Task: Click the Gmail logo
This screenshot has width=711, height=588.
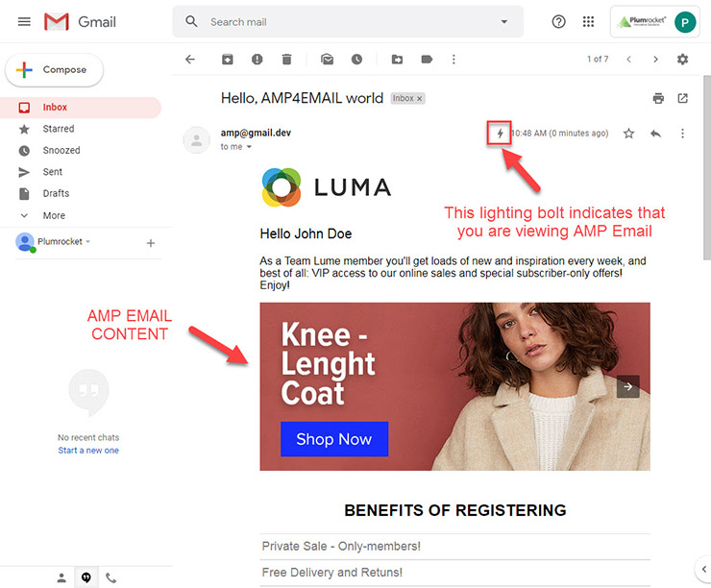Action: [81, 22]
